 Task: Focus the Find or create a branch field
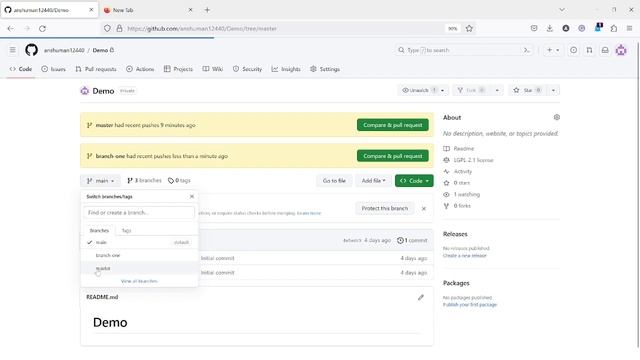click(139, 213)
